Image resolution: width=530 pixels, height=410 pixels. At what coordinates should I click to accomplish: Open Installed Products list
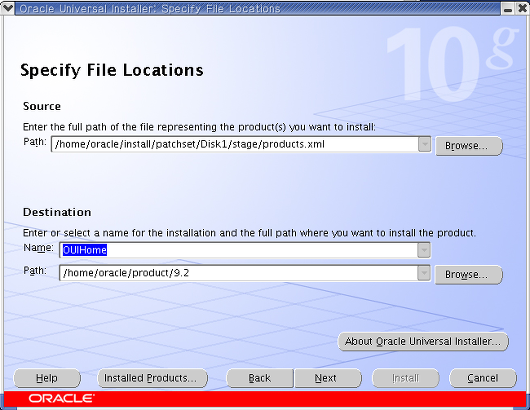(x=152, y=378)
